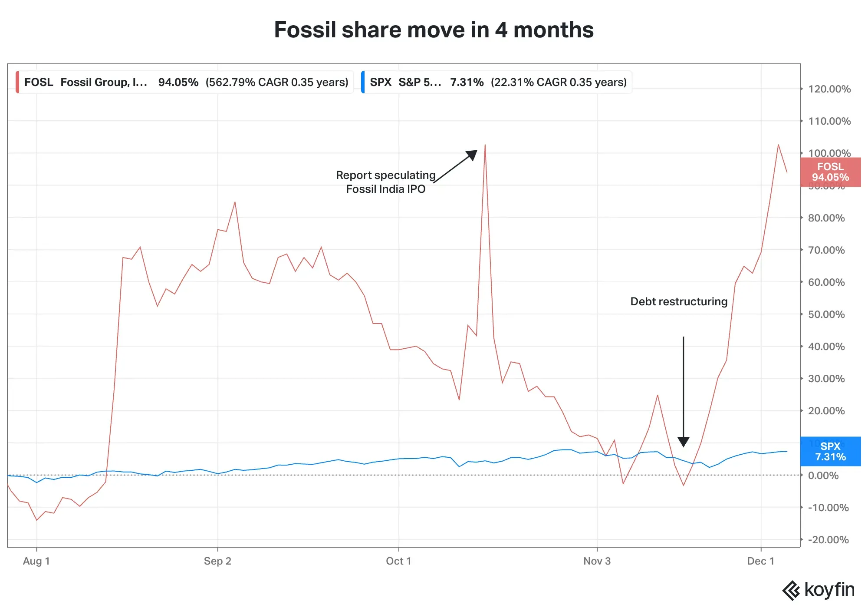Click the 120.00% y-axis label
Image resolution: width=868 pixels, height=608 pixels.
[829, 89]
